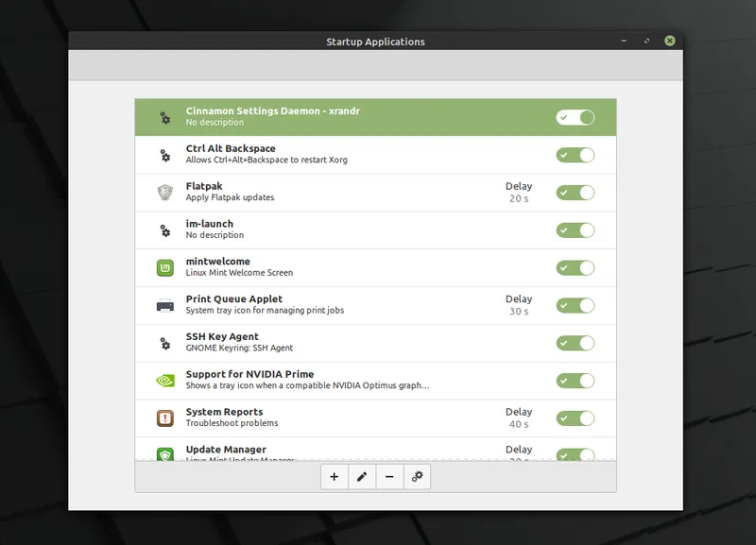This screenshot has width=756, height=545.
Task: Select the mintwelcome entry title
Action: [x=218, y=262]
